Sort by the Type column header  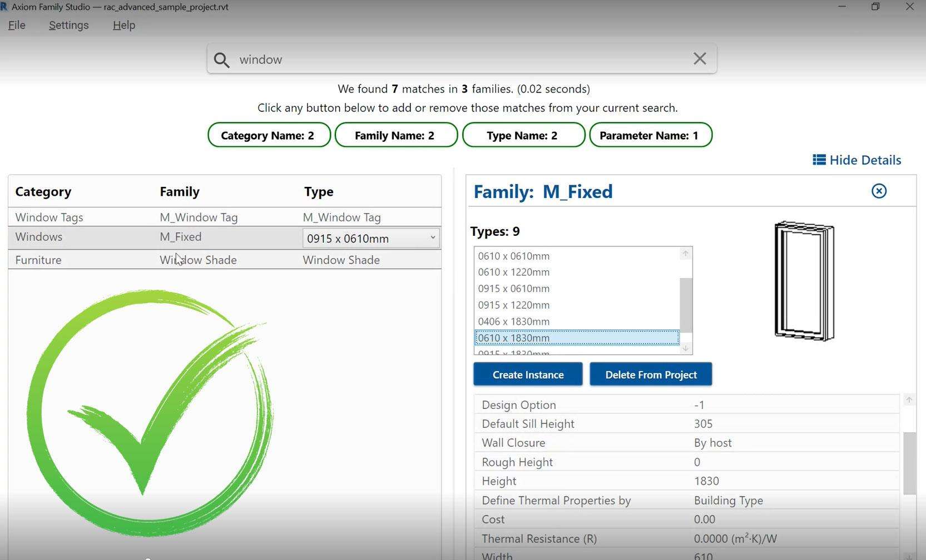click(319, 192)
